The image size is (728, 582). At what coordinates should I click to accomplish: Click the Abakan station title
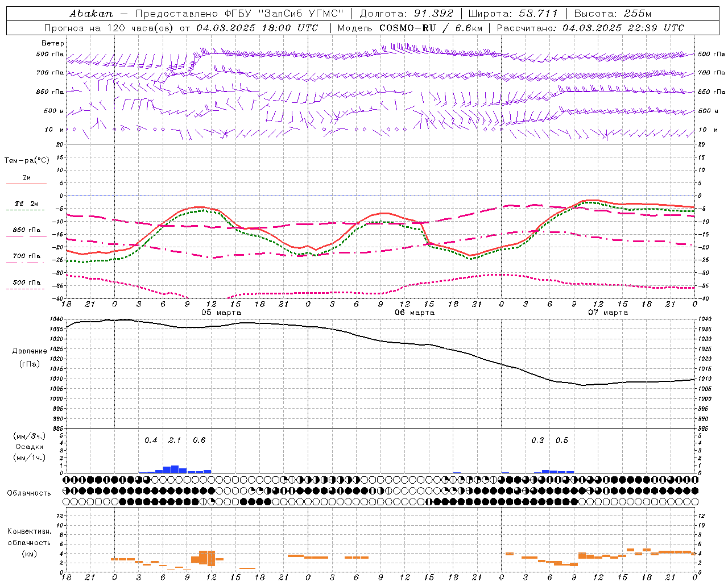click(x=92, y=14)
